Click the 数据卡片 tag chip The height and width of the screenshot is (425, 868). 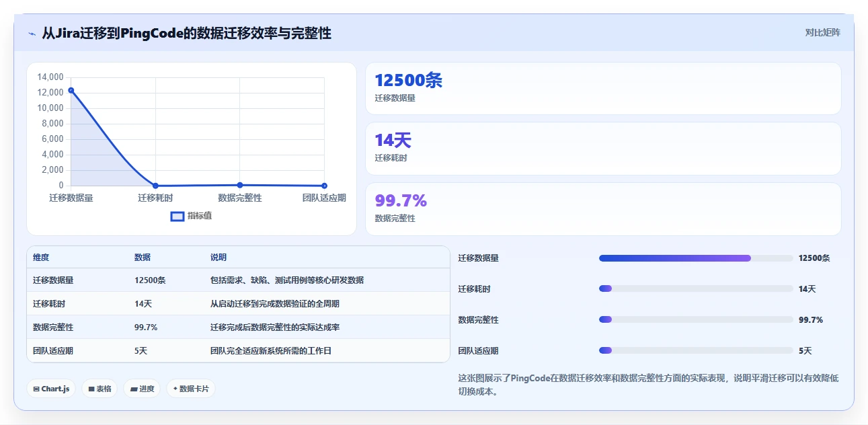tap(191, 389)
